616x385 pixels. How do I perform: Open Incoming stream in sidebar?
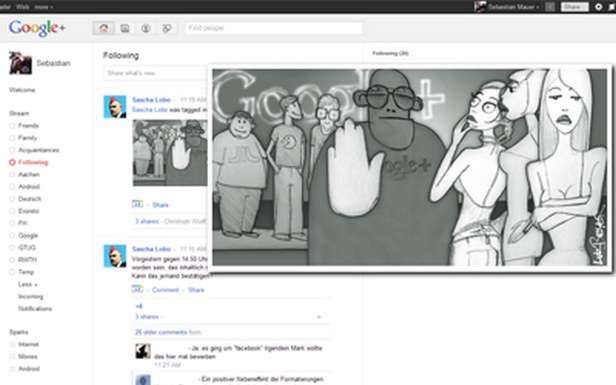click(x=31, y=297)
